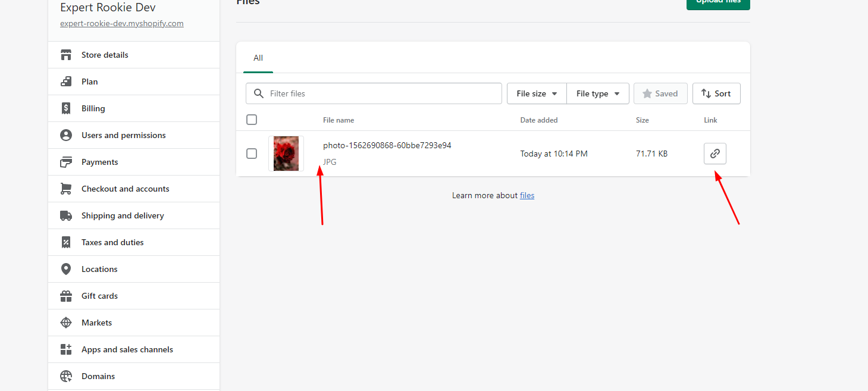The height and width of the screenshot is (391, 868).
Task: Open Apps and sales channels
Action: (x=134, y=349)
